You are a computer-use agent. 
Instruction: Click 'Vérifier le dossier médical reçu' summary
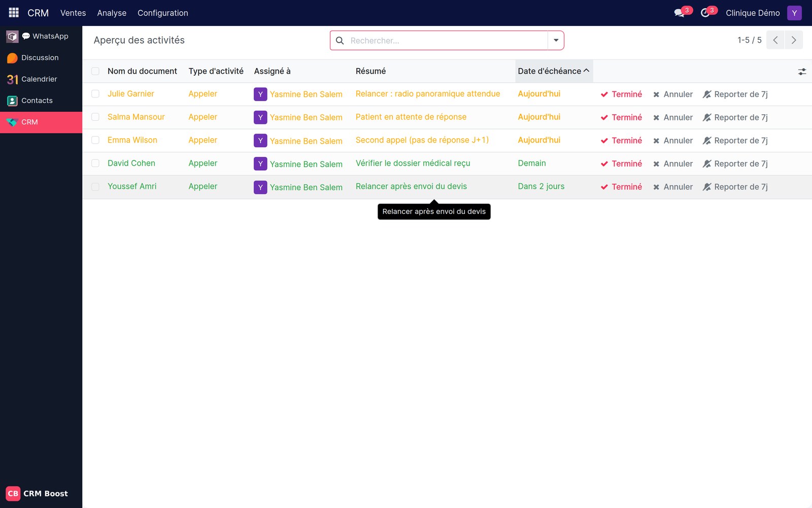click(413, 163)
